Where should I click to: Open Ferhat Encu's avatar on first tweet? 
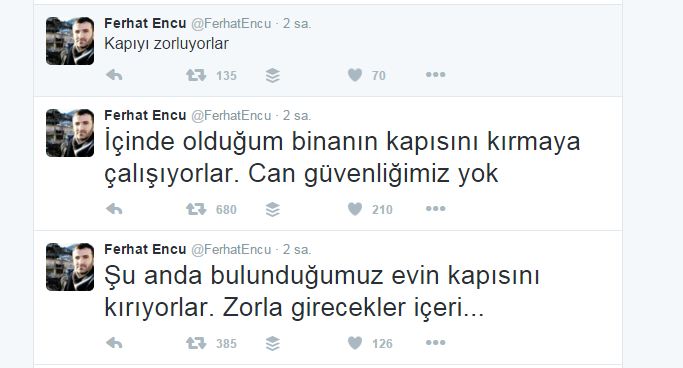click(70, 41)
